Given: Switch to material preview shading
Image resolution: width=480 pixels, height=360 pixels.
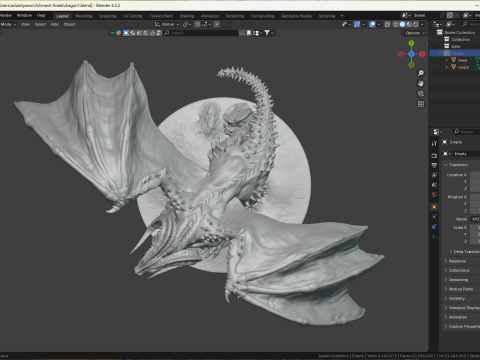Looking at the screenshot, I should (x=409, y=24).
